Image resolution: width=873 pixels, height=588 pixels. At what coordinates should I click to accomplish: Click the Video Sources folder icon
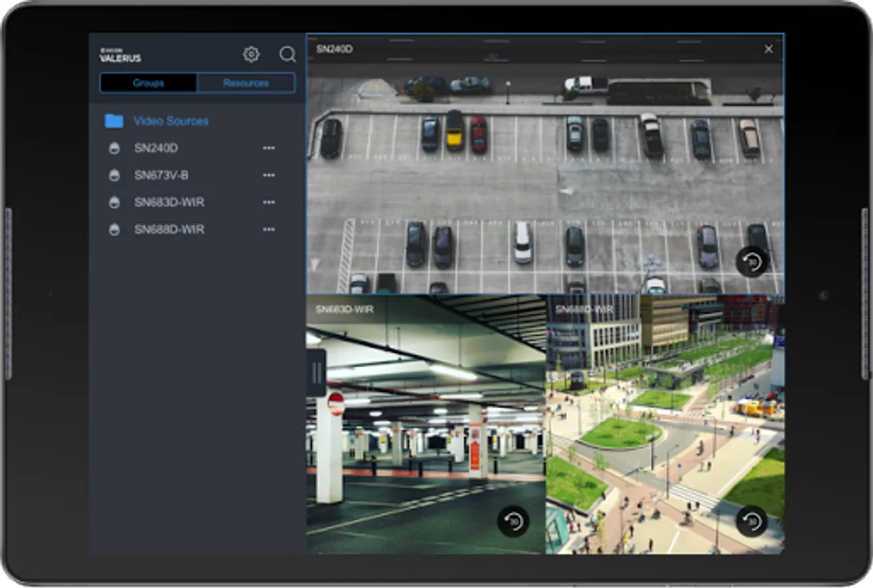[x=114, y=121]
